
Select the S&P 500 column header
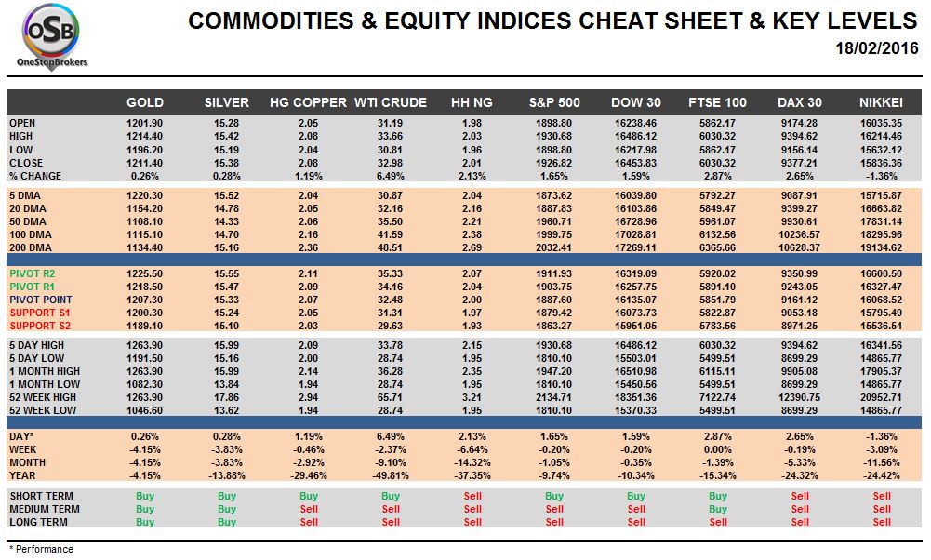tap(554, 102)
